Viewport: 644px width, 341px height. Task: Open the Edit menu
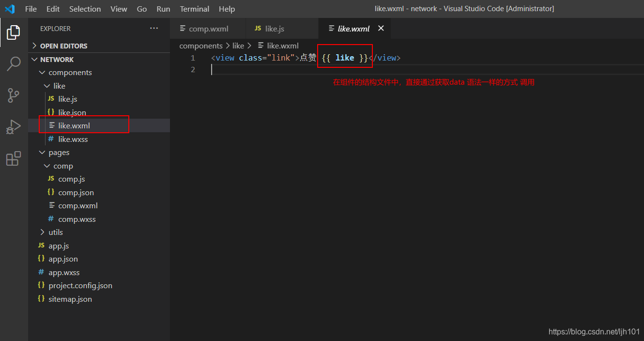53,9
